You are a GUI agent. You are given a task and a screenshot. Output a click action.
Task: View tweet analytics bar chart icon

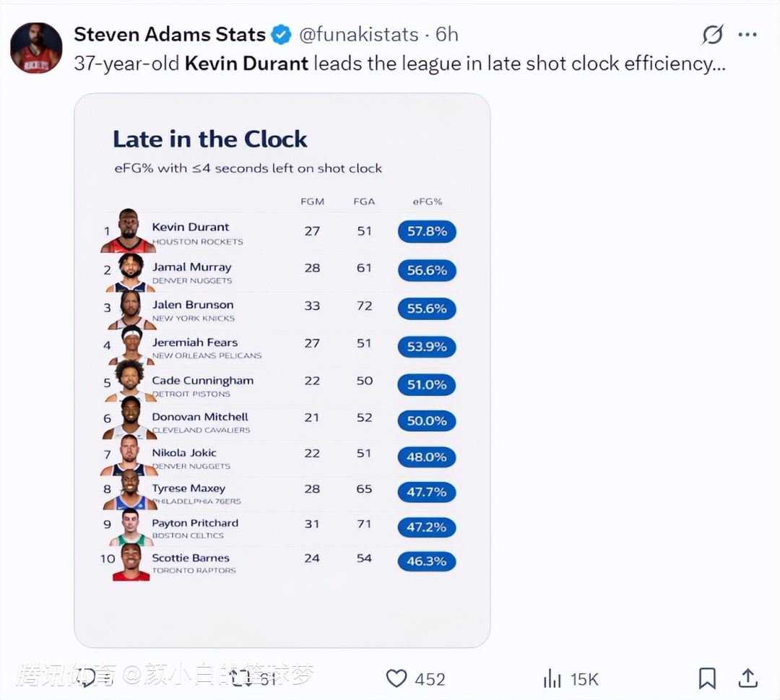click(x=552, y=678)
